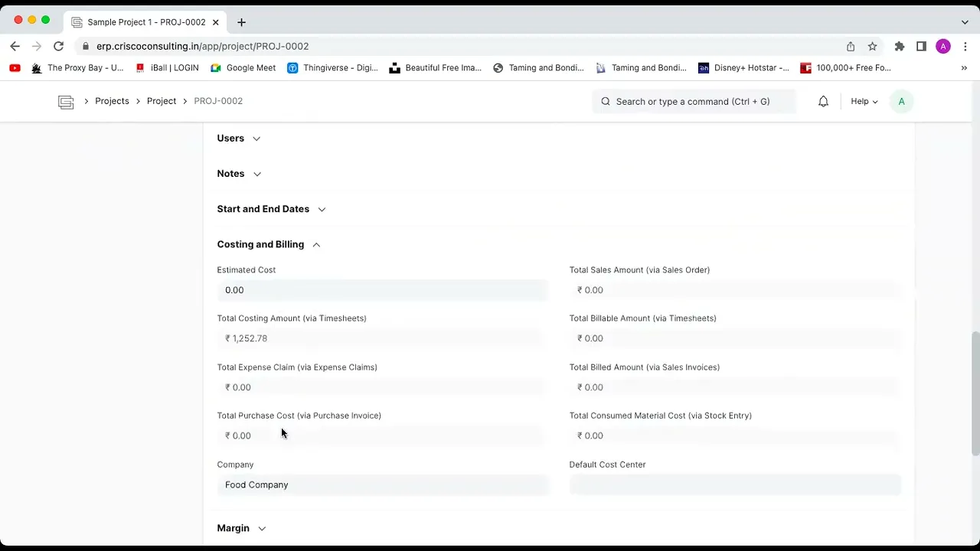The height and width of the screenshot is (551, 980).
Task: Open second Taming and Bonding bookmark
Action: (641, 67)
